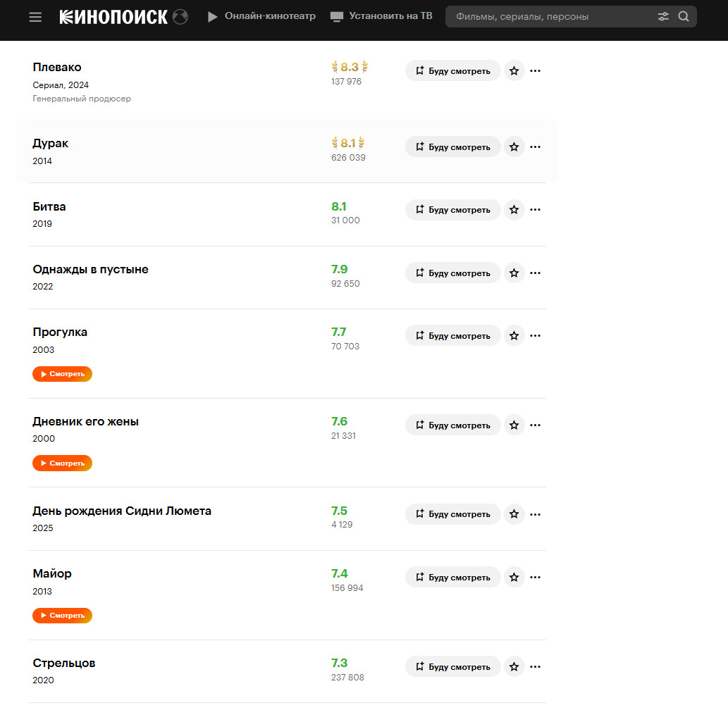Toggle Буду смотреть for Однажды в пустыне
This screenshot has width=728, height=710.
click(x=452, y=273)
